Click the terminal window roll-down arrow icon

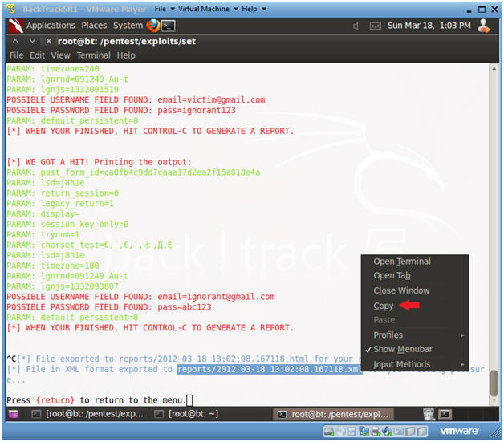32,41
